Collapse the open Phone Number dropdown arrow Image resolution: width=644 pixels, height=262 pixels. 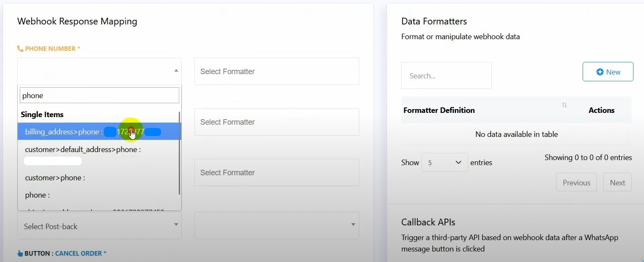(176, 71)
